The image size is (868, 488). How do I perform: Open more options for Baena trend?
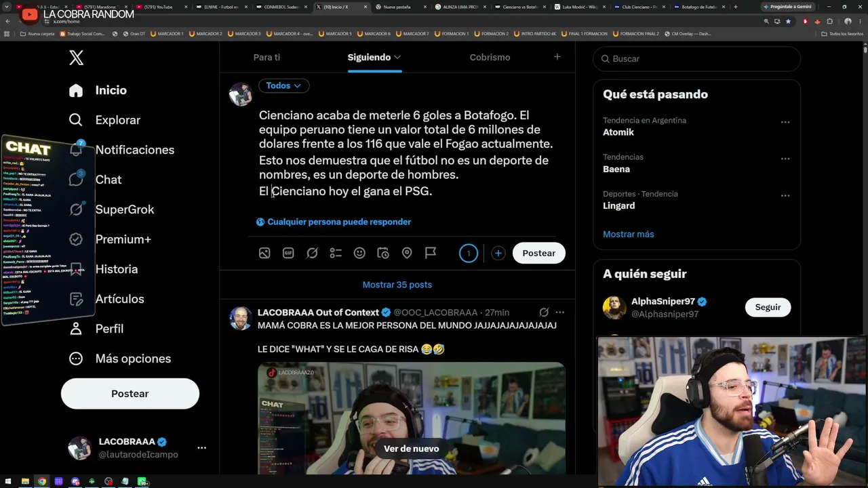(x=785, y=159)
